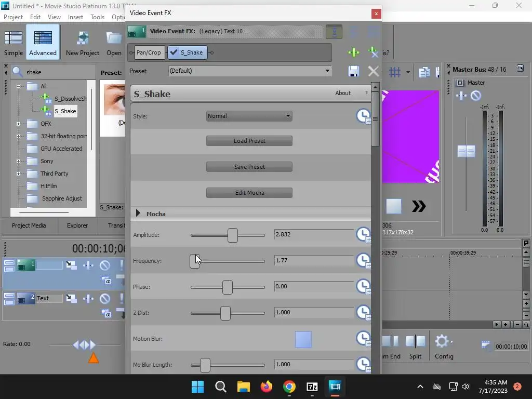Click the Frequency animate clock icon

point(363,261)
